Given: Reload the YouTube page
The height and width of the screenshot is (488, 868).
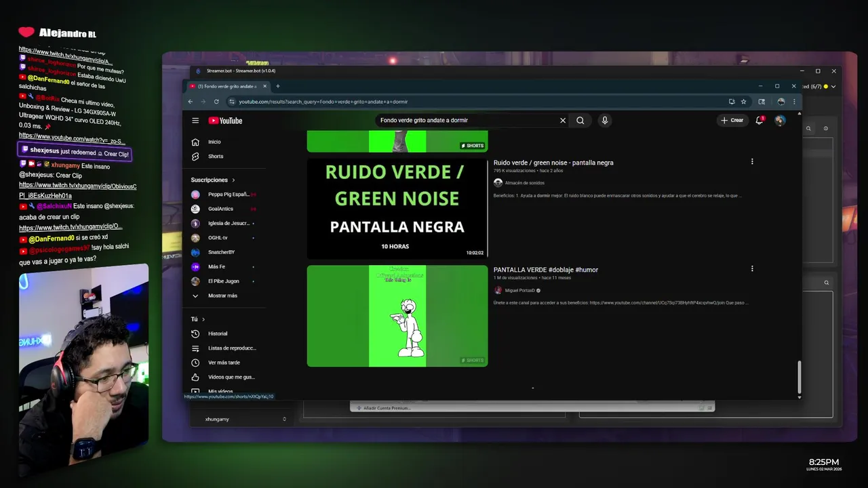Looking at the screenshot, I should click(216, 102).
